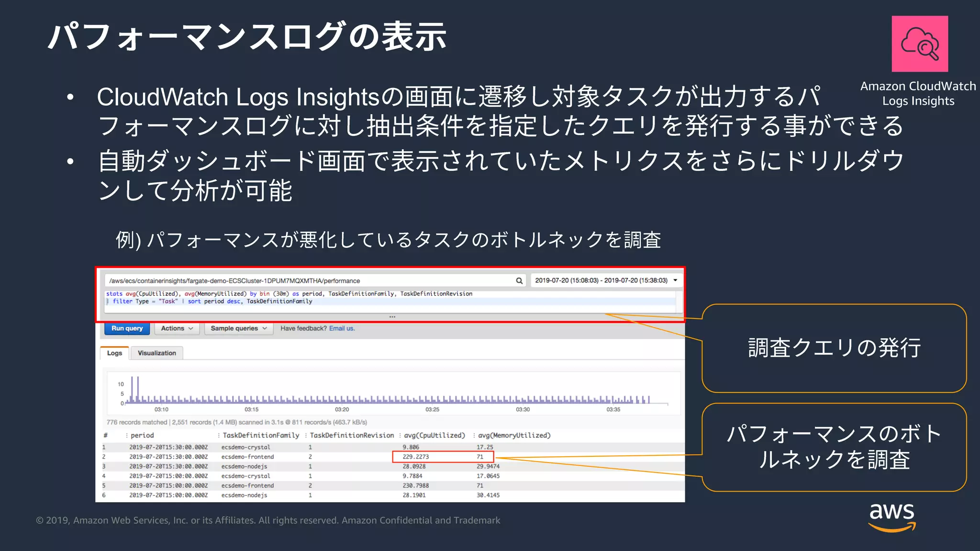Click the Run query button
This screenshot has height=551, width=980.
[x=127, y=329]
